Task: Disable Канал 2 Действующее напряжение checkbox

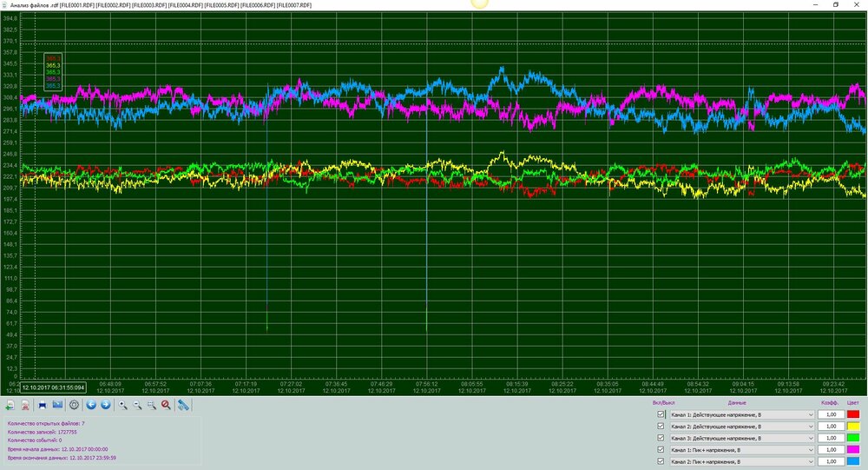Action: click(x=661, y=426)
